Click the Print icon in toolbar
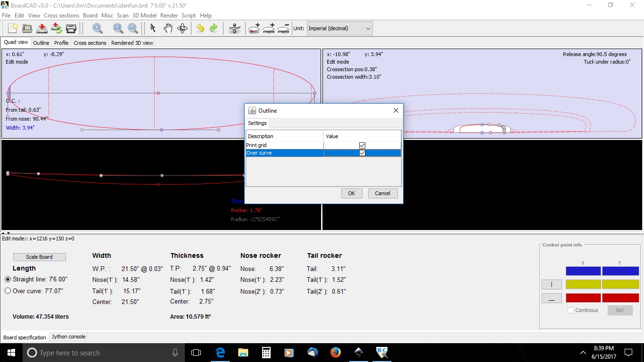This screenshot has height=362, width=644. point(71,28)
